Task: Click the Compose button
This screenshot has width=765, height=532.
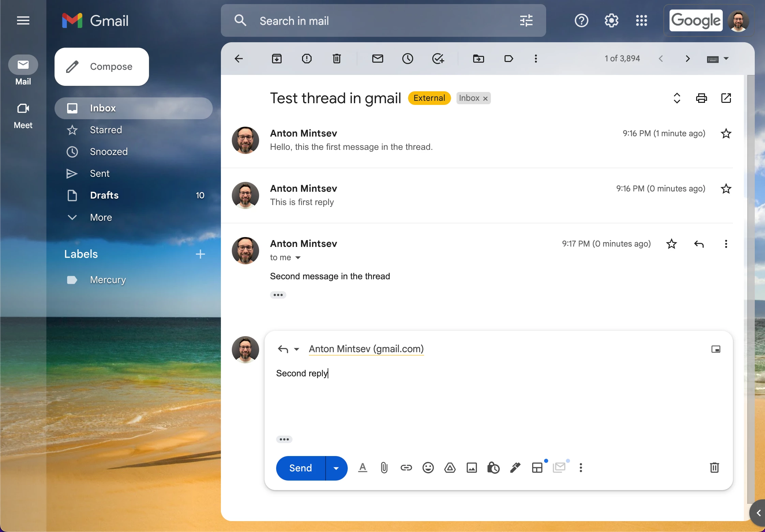Action: point(102,67)
